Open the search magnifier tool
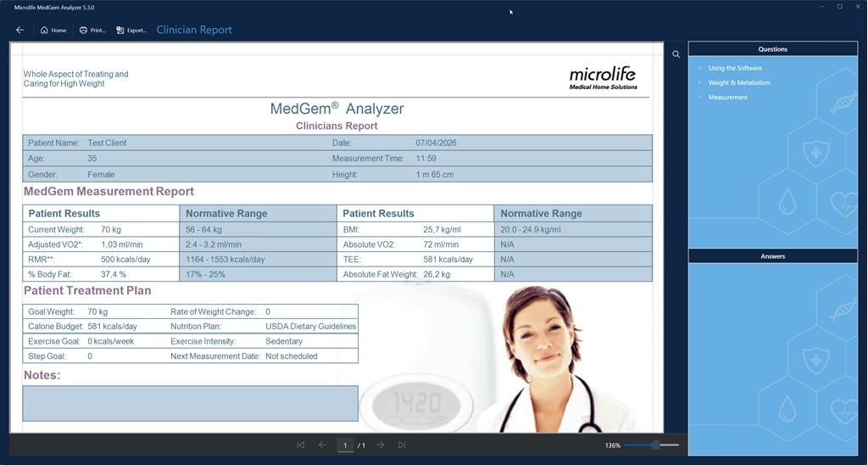Image resolution: width=868 pixels, height=465 pixels. tap(676, 54)
